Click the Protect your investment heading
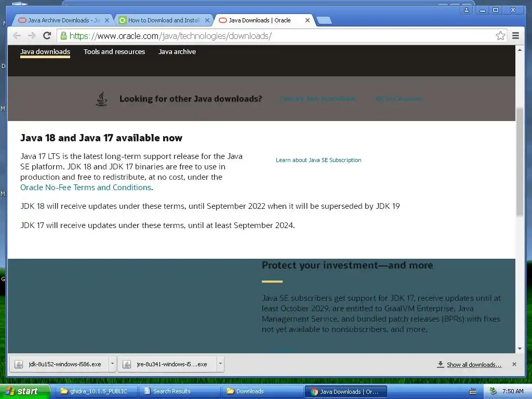This screenshot has width=532, height=399. (348, 265)
